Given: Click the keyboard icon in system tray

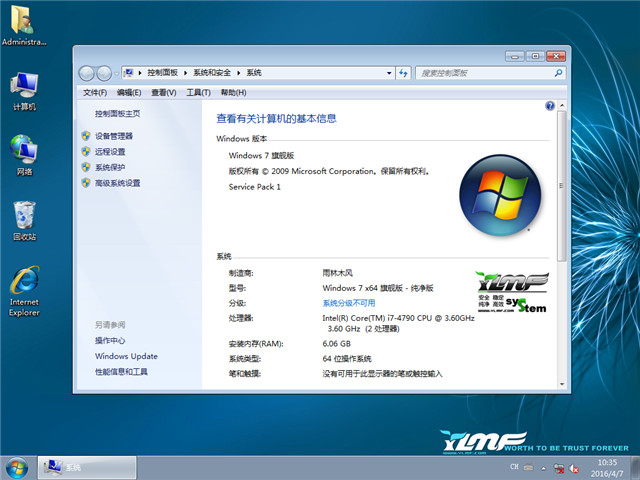Looking at the screenshot, I should pos(529,467).
